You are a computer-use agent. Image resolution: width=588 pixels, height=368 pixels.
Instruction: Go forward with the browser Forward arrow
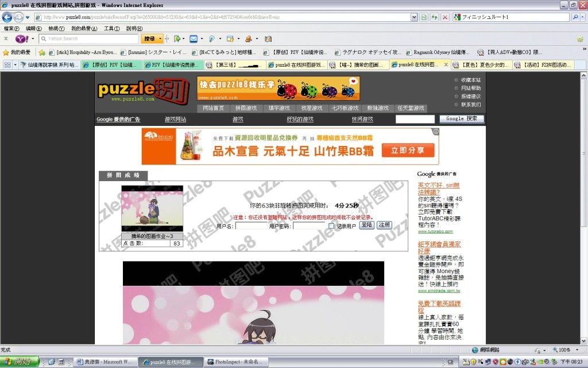(18, 17)
